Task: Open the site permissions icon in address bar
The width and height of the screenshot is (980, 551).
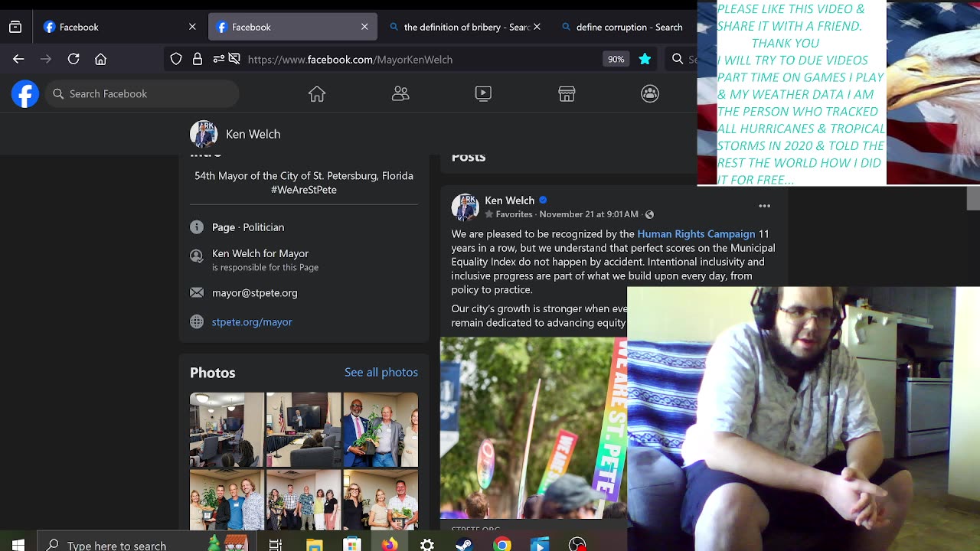Action: coord(218,59)
